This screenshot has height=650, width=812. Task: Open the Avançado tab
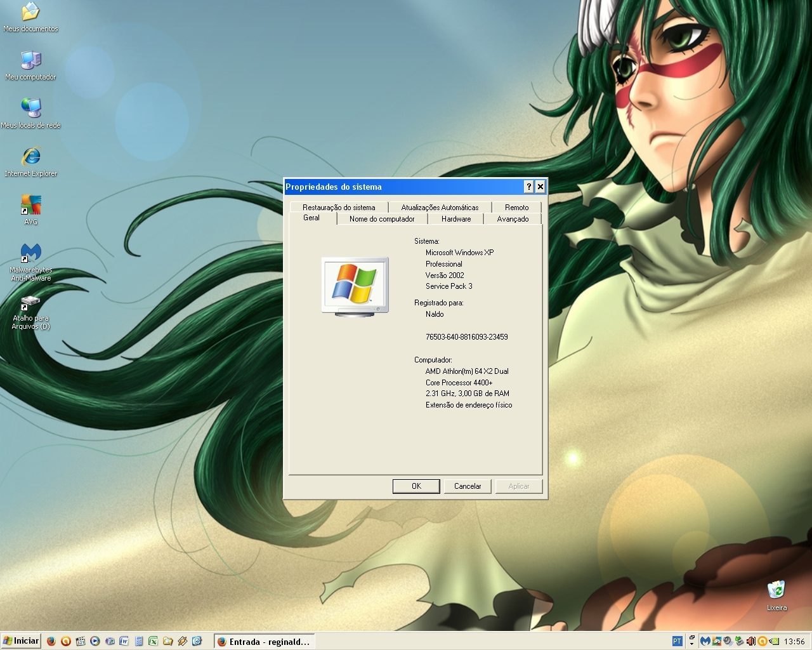tap(513, 218)
